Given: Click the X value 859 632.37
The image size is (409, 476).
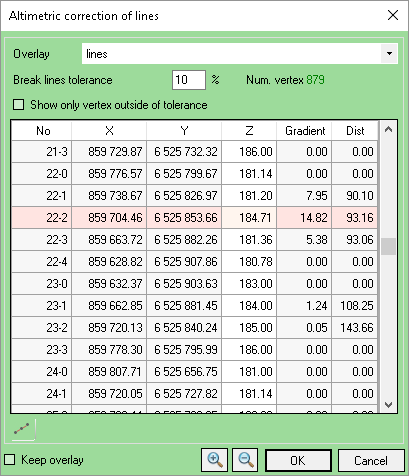Looking at the screenshot, I should (109, 284).
